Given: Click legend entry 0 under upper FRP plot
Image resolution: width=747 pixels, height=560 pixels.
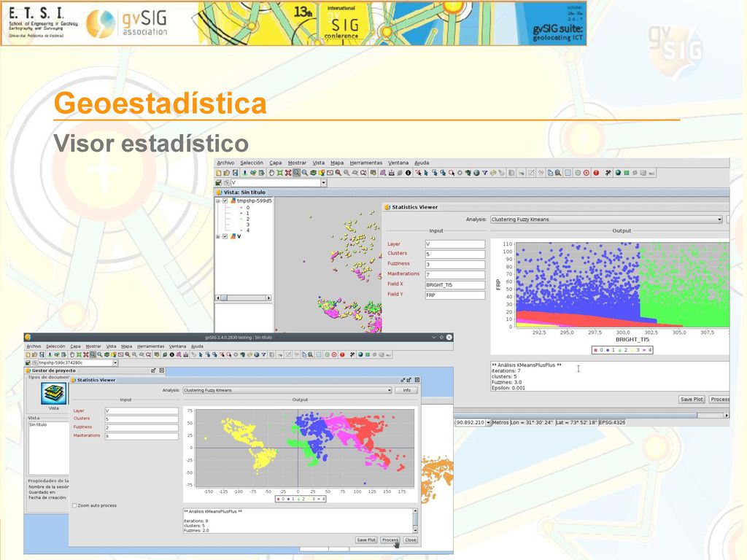Looking at the screenshot, I should 598,350.
